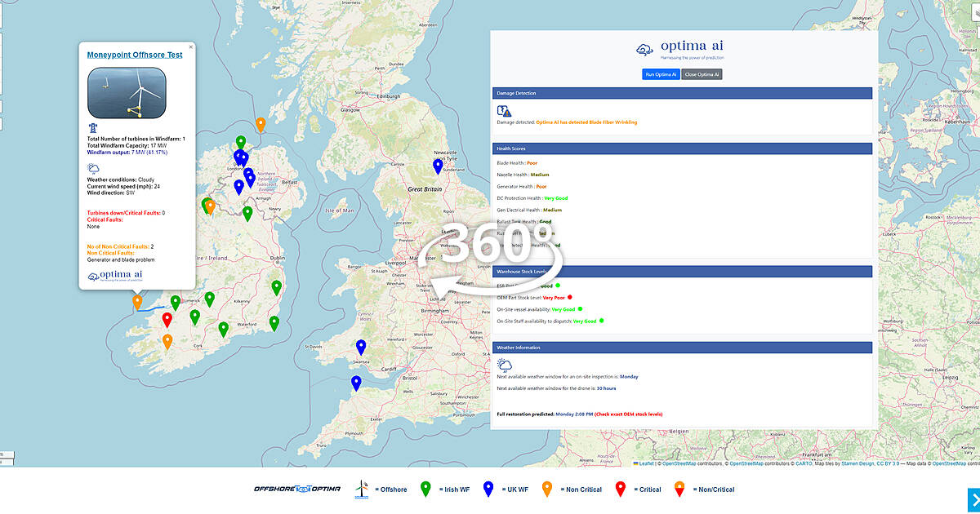Click the Run Optima AI button
The image size is (980, 514).
[661, 74]
